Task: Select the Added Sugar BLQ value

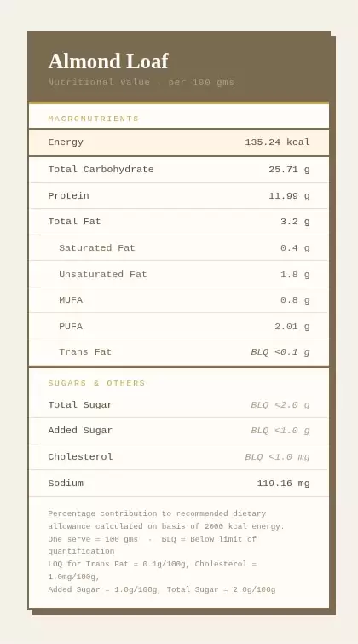Action: (280, 431)
